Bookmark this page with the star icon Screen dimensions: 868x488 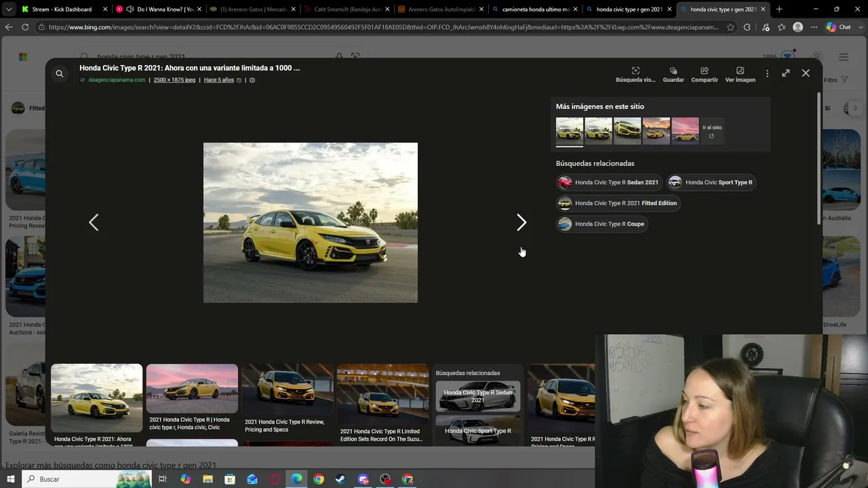coord(730,27)
